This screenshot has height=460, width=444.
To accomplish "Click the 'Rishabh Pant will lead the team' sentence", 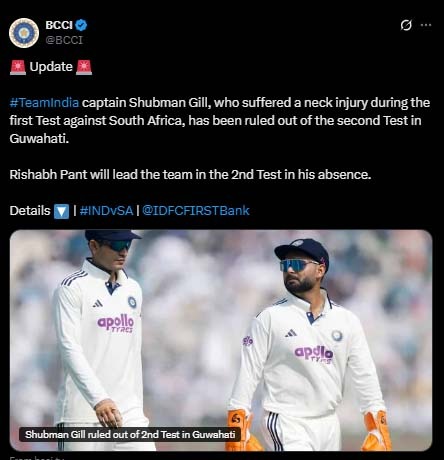I will (x=190, y=174).
